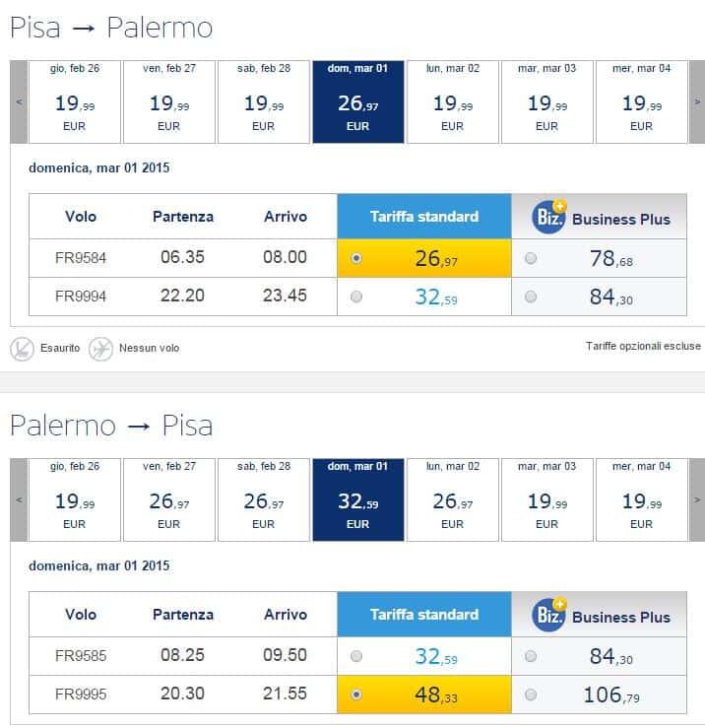Show earlier dates for Palermo to Pisa
Screen dimensions: 705x728
(19, 500)
